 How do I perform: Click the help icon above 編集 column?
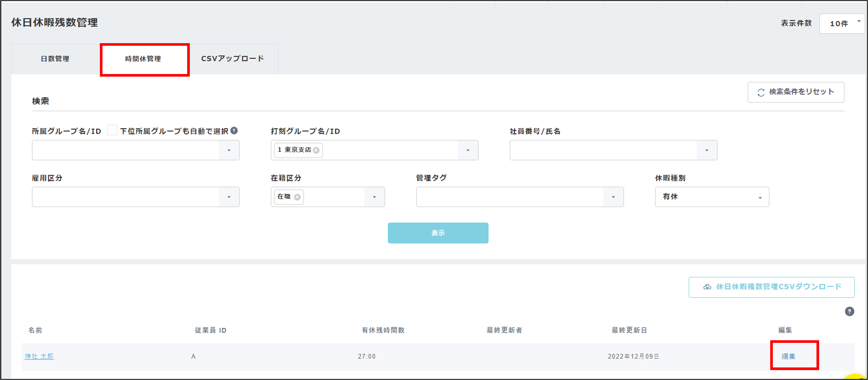(x=849, y=311)
